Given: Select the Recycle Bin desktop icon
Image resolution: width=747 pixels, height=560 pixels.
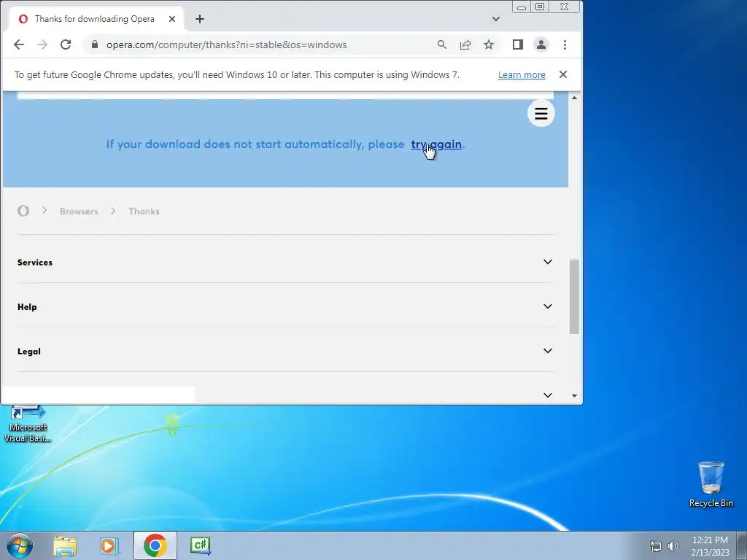Looking at the screenshot, I should click(711, 484).
